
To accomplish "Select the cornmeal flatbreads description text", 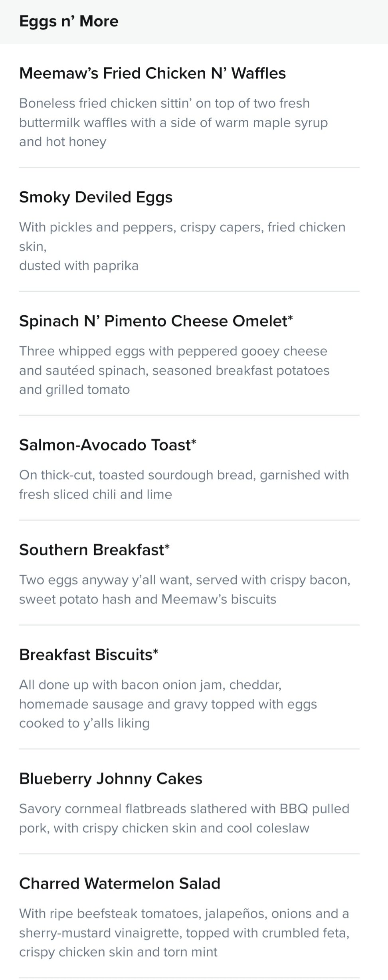I will pos(184,818).
